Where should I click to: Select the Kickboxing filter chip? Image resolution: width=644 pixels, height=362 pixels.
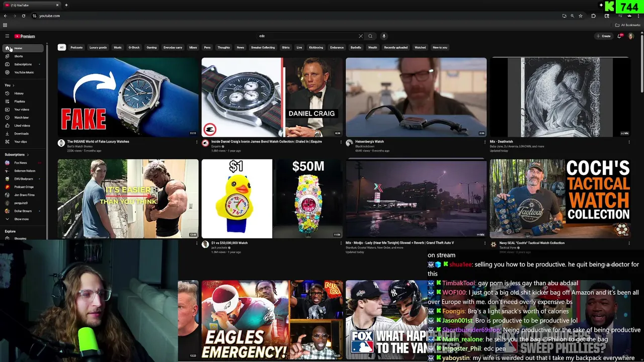[316, 47]
